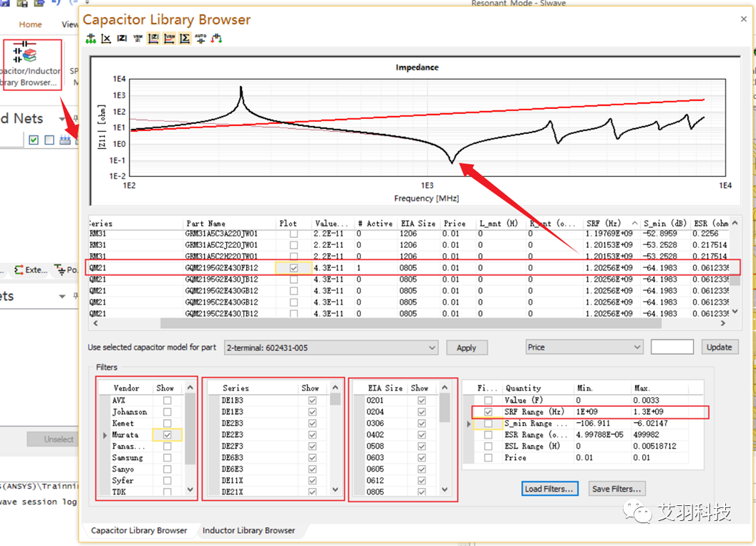The image size is (756, 546).
Task: Uncheck Show for EIA size 0402
Action: [422, 435]
